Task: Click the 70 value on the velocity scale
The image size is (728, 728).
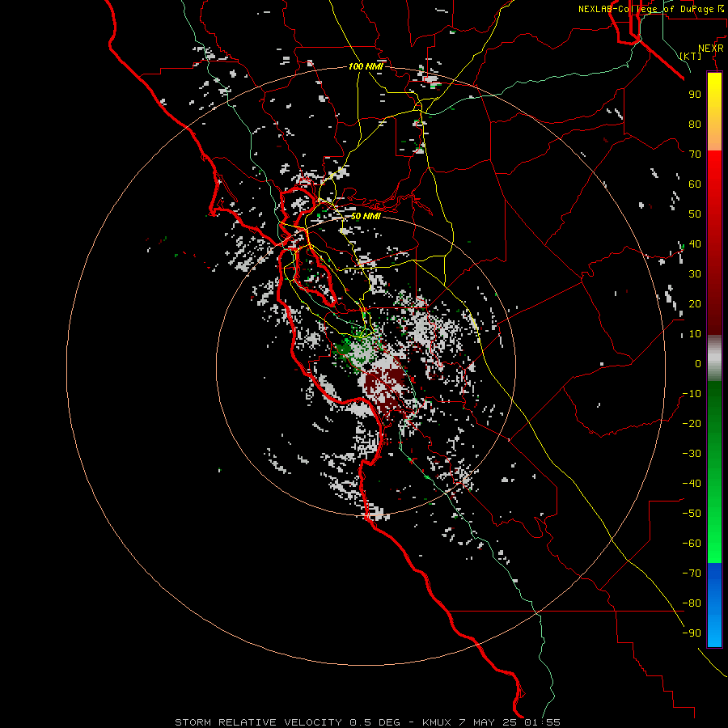Action: (695, 154)
